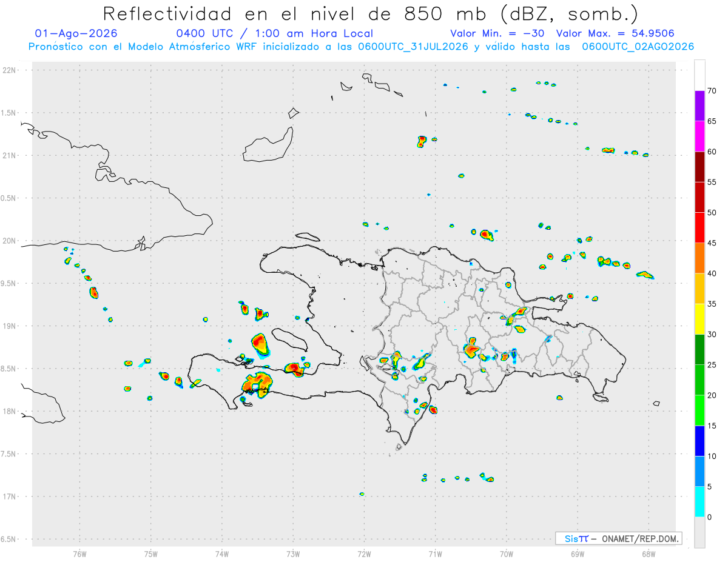
Task: Click the orange 40–45 dBZ colorbar segment
Action: pos(699,258)
